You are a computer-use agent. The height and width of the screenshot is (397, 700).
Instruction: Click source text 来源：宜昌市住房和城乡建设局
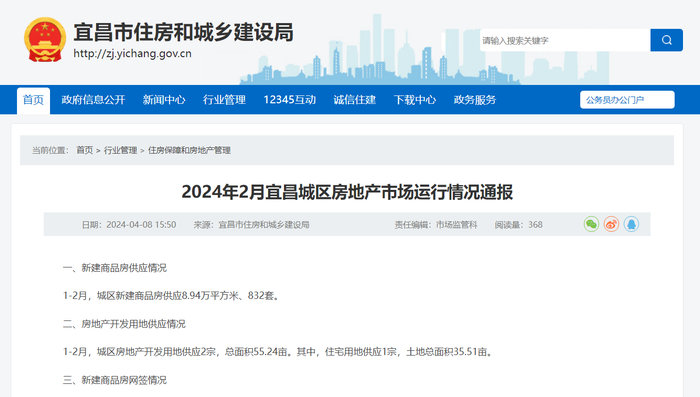(x=251, y=225)
